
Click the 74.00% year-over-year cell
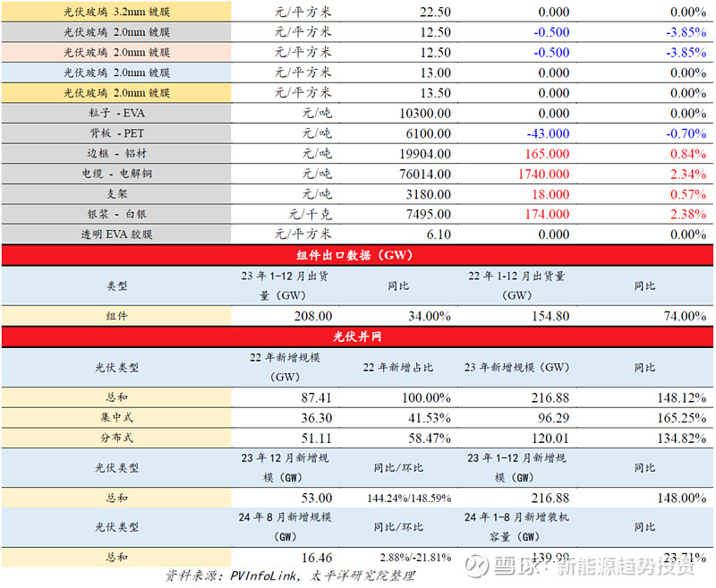click(685, 316)
